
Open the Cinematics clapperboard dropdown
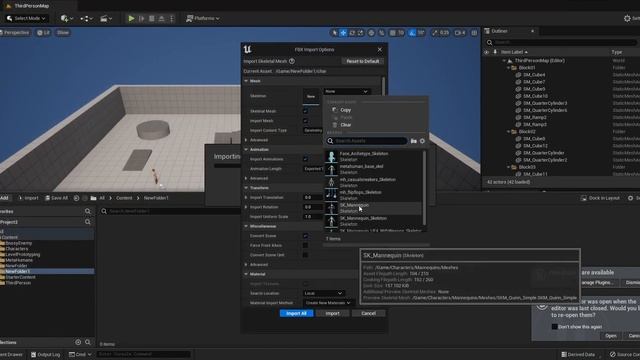tap(106, 18)
